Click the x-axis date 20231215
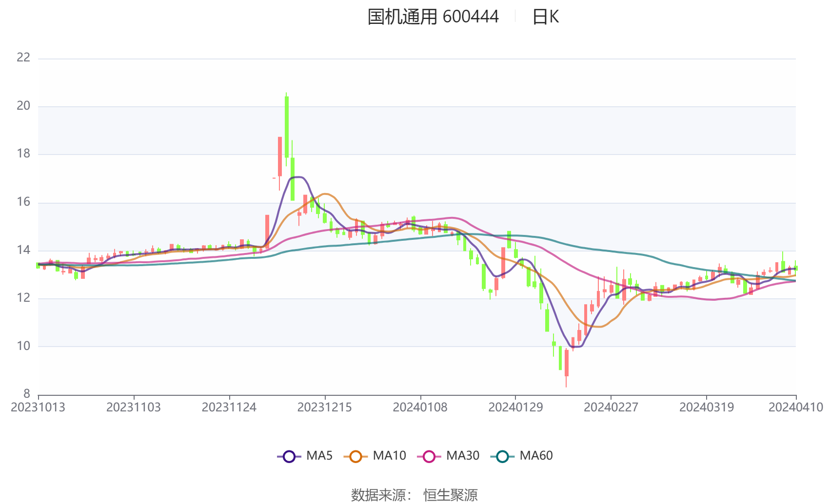Screen dimensions: 829x504 325,407
